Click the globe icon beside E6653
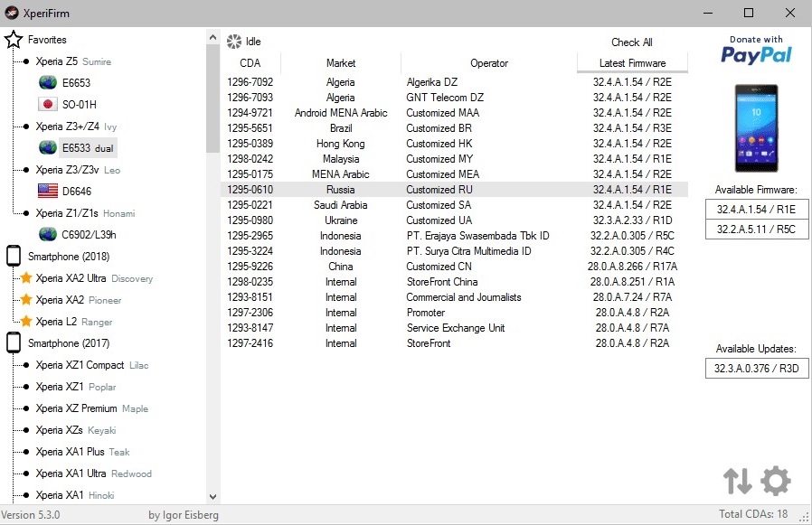Image resolution: width=812 pixels, height=525 pixels. click(x=48, y=82)
